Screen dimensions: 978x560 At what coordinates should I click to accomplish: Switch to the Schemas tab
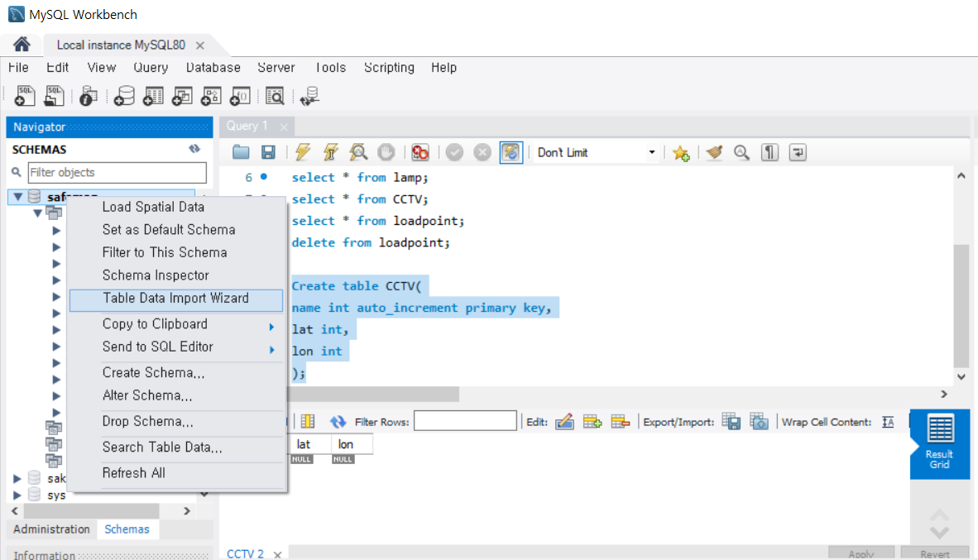127,529
